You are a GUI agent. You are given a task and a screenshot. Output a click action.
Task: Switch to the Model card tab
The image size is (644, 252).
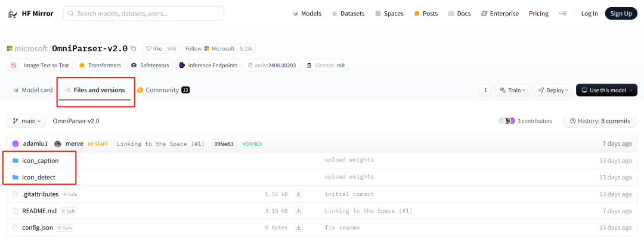pos(33,90)
